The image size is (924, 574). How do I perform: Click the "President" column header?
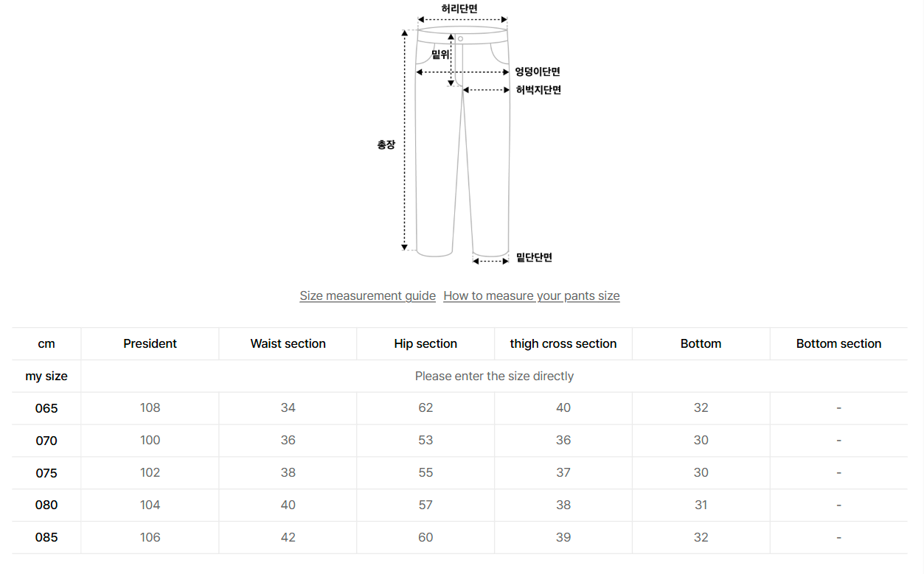coord(150,344)
